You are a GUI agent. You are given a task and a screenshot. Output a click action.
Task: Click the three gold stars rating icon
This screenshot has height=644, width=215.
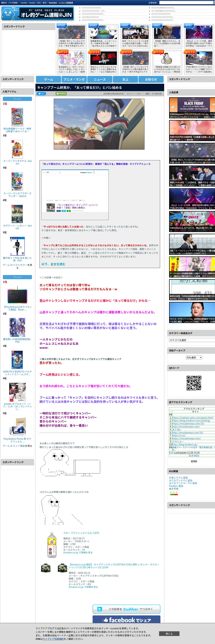coord(174,492)
